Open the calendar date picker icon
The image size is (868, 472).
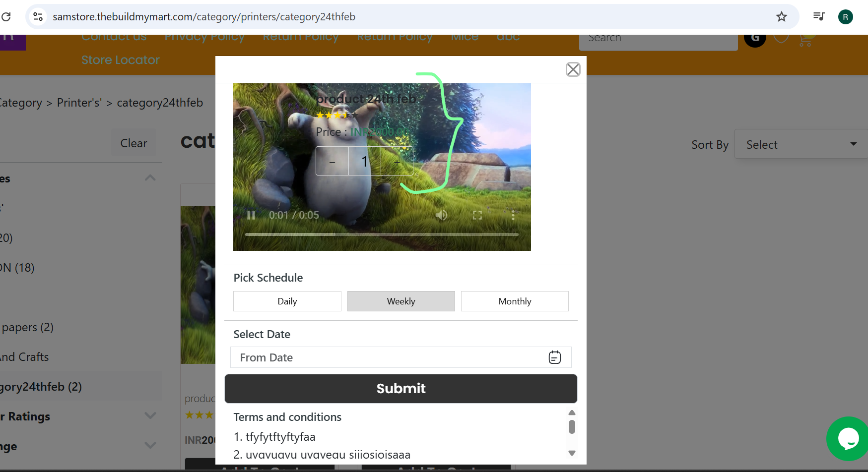555,357
